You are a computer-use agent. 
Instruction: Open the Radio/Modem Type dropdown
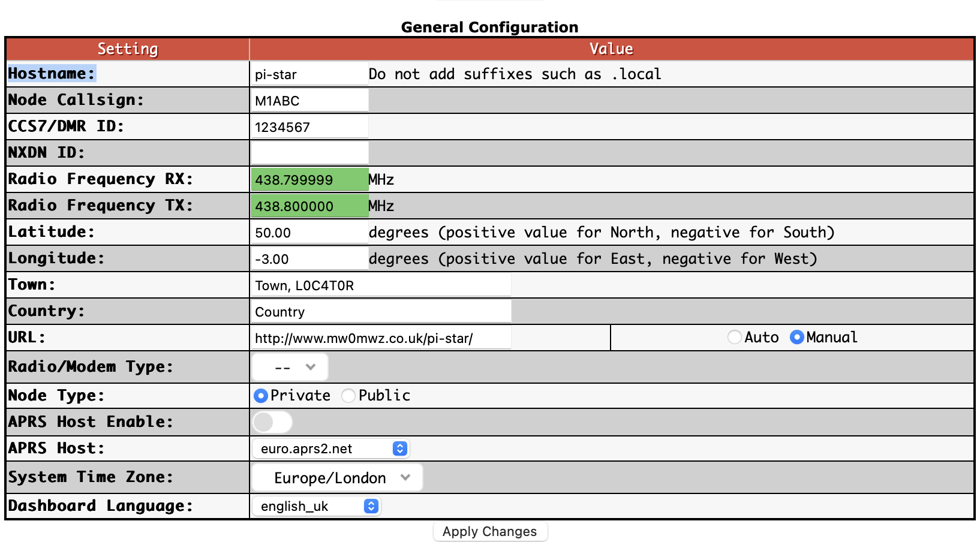click(x=290, y=366)
